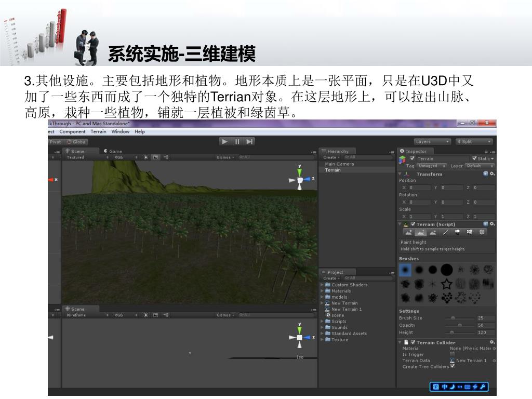Toggle game overlay image icon in Textured view
This screenshot has height=399, width=532.
point(155,157)
